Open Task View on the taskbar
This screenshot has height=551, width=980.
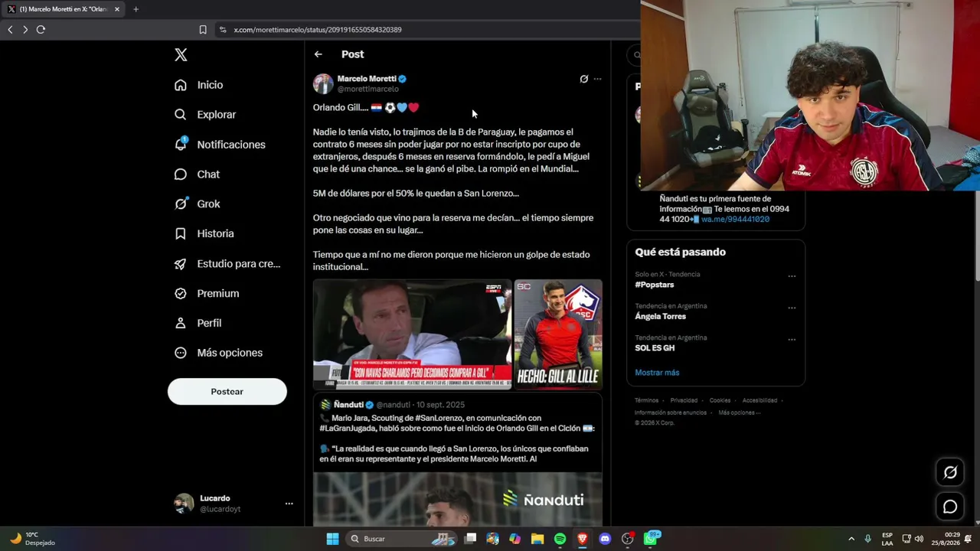(x=470, y=539)
